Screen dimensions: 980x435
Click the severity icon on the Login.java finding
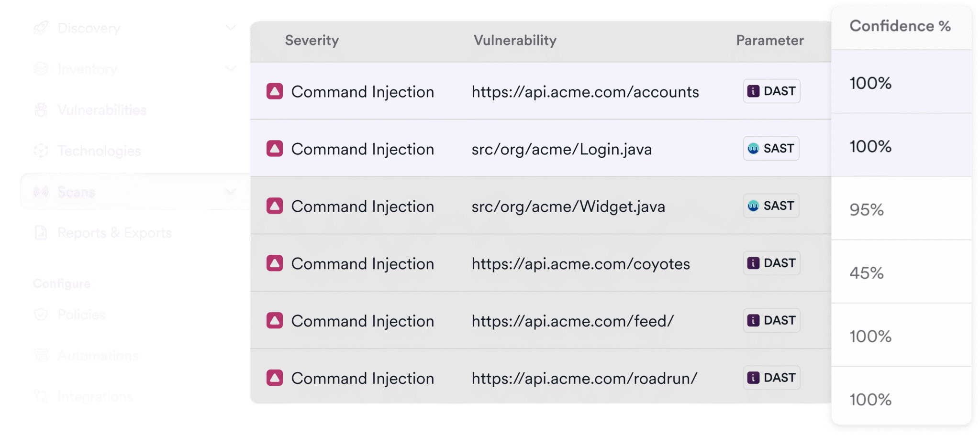tap(275, 149)
